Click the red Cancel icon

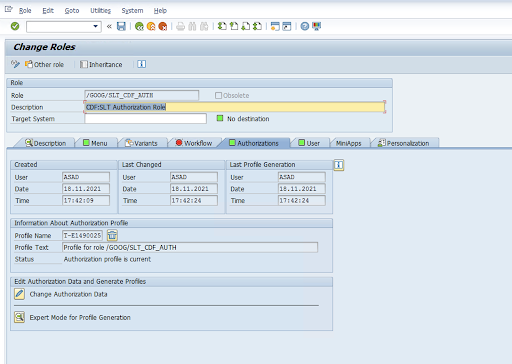coord(163,26)
